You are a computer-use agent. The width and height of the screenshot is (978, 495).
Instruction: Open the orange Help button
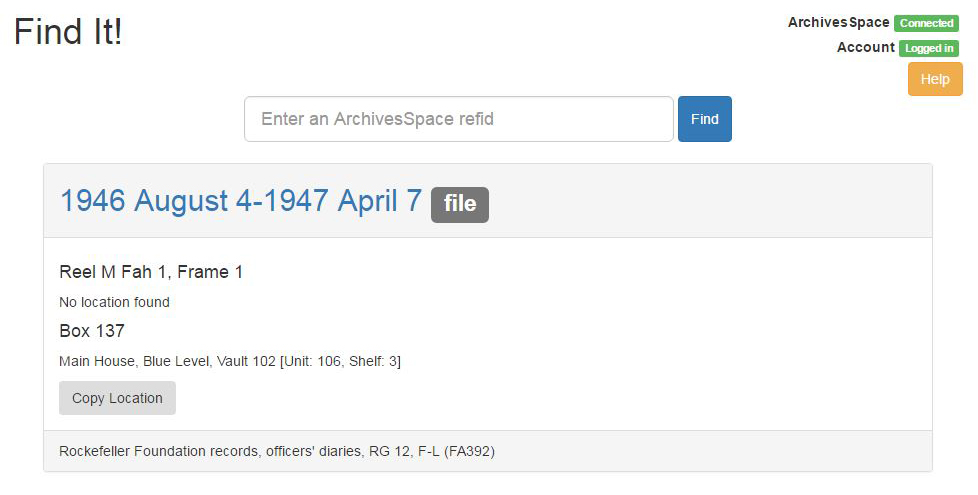coord(934,79)
